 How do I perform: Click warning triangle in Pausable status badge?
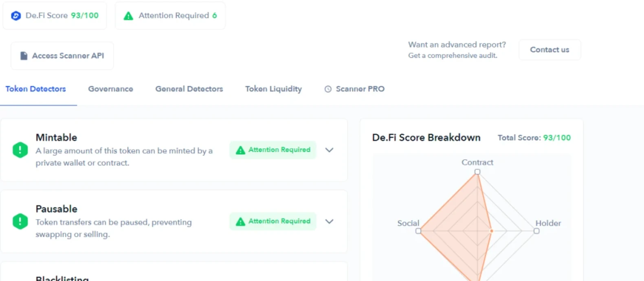pyautogui.click(x=241, y=222)
